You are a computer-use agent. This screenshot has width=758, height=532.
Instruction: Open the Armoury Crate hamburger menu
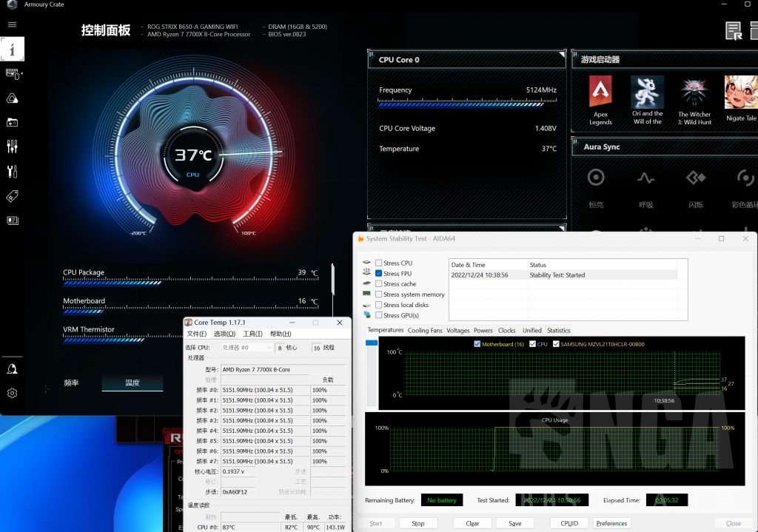coord(12,24)
